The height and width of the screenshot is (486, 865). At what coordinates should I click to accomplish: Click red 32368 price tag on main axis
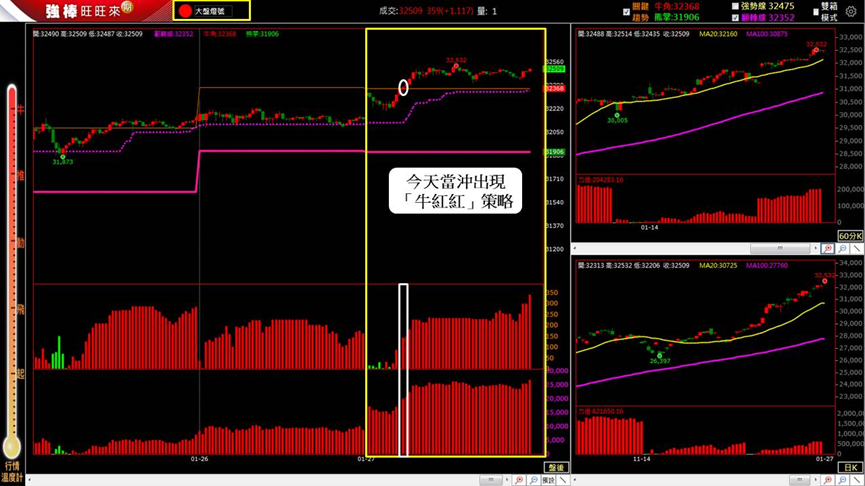(554, 88)
